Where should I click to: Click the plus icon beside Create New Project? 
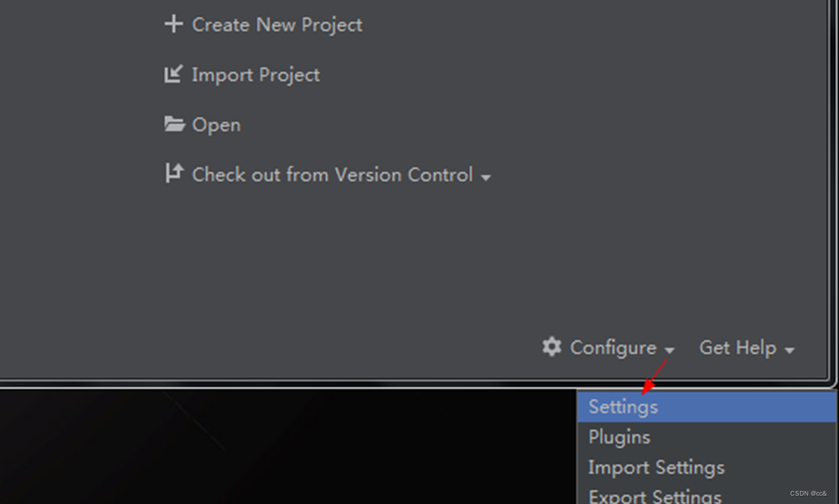pos(174,23)
